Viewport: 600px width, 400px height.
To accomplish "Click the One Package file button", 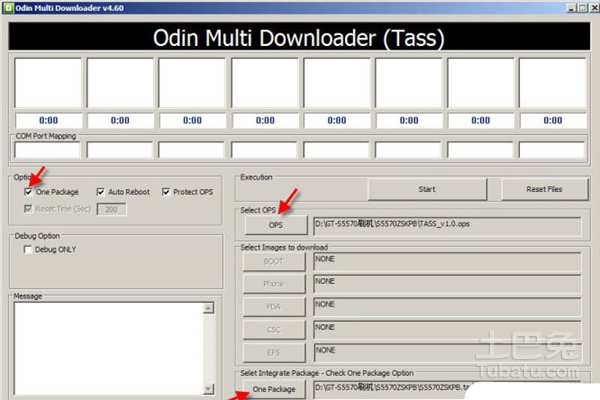I will (274, 389).
